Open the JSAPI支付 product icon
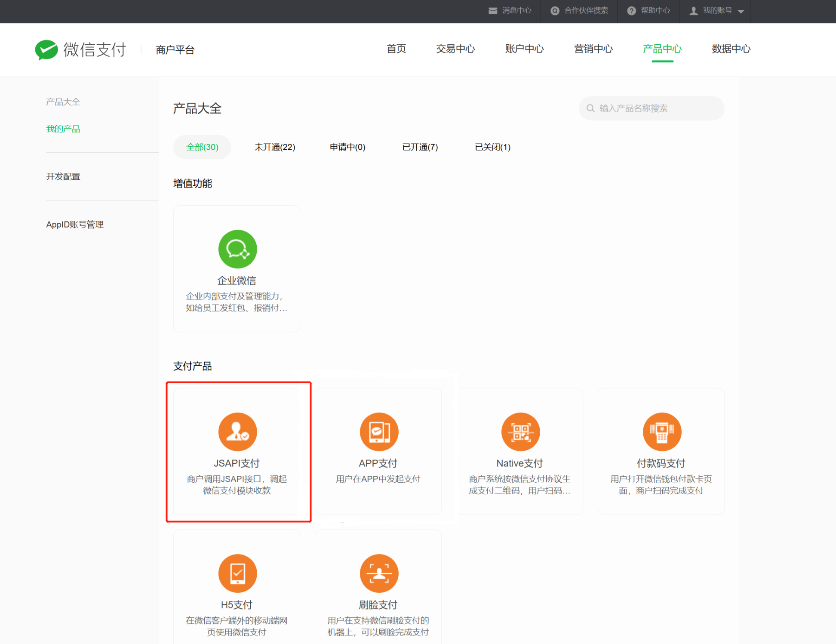Screen dimensions: 836x644 (237, 432)
